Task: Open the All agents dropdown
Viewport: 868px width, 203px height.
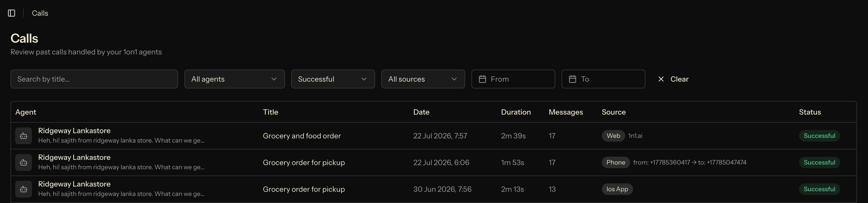Action: [234, 79]
